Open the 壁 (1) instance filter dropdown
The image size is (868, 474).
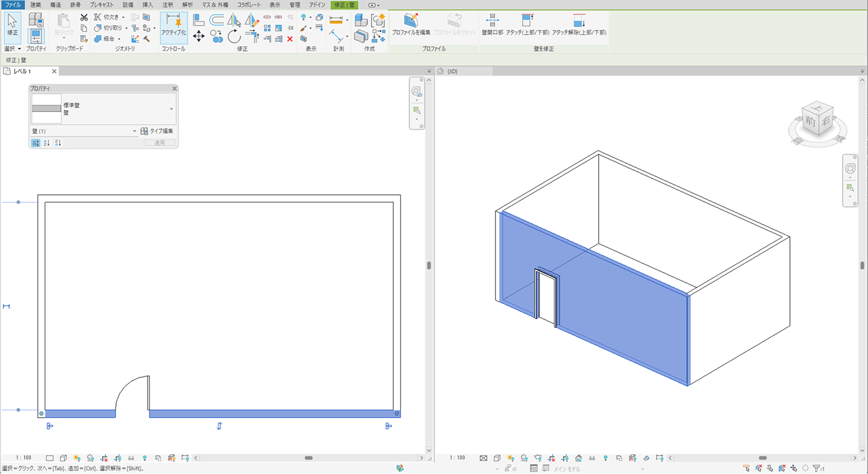(x=134, y=131)
